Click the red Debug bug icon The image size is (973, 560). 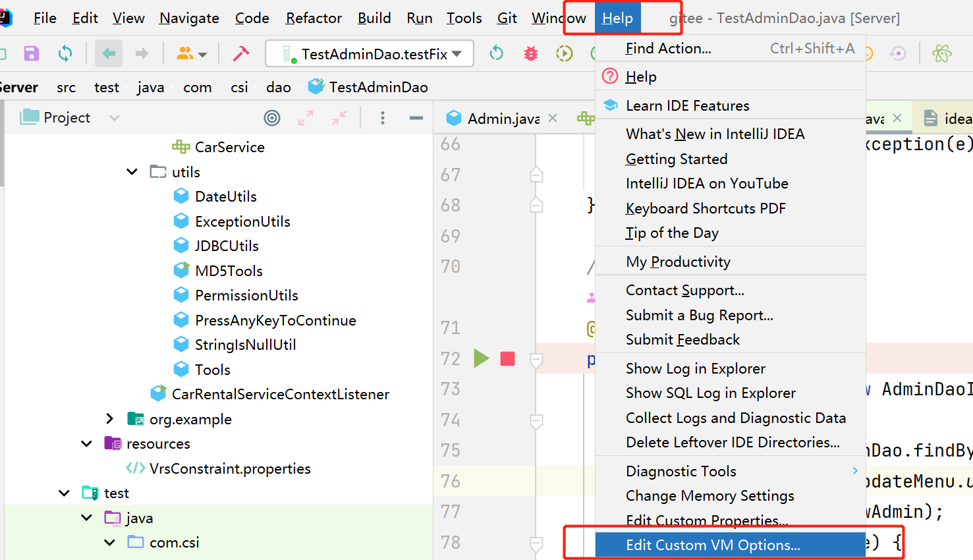[x=531, y=53]
